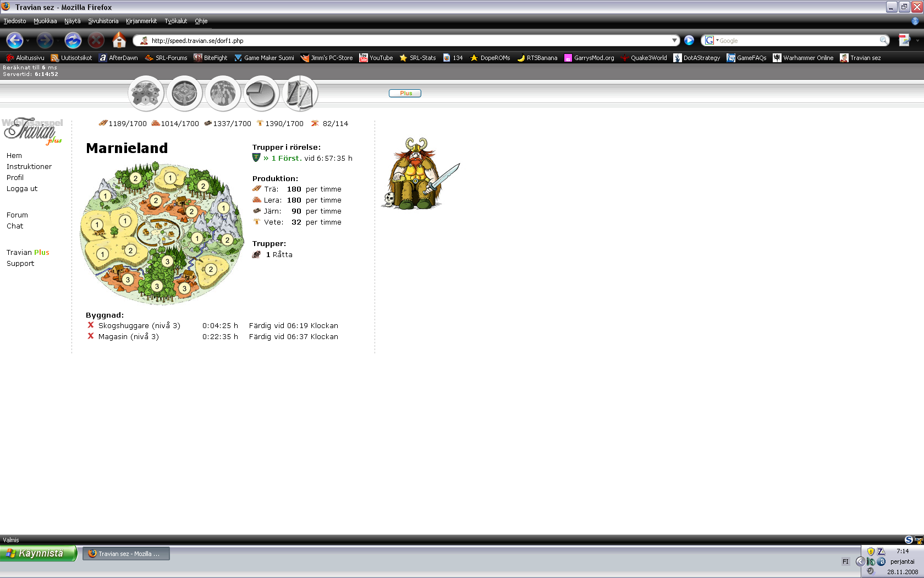
Task: Click the Firefox Stop button
Action: click(96, 40)
